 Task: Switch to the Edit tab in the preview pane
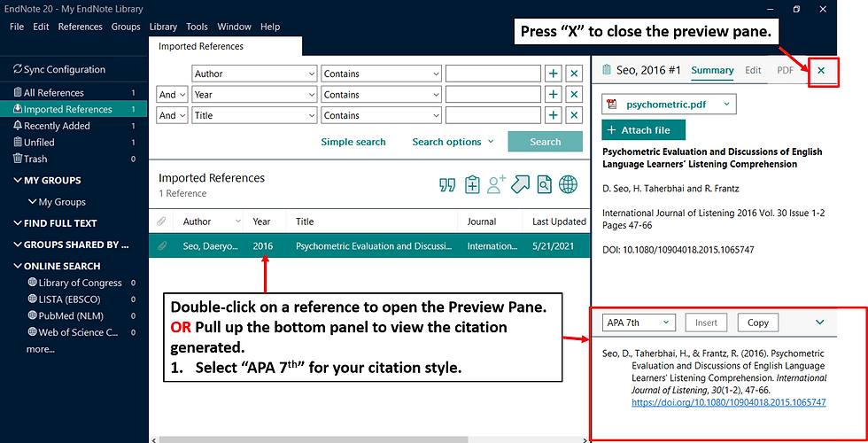click(753, 70)
